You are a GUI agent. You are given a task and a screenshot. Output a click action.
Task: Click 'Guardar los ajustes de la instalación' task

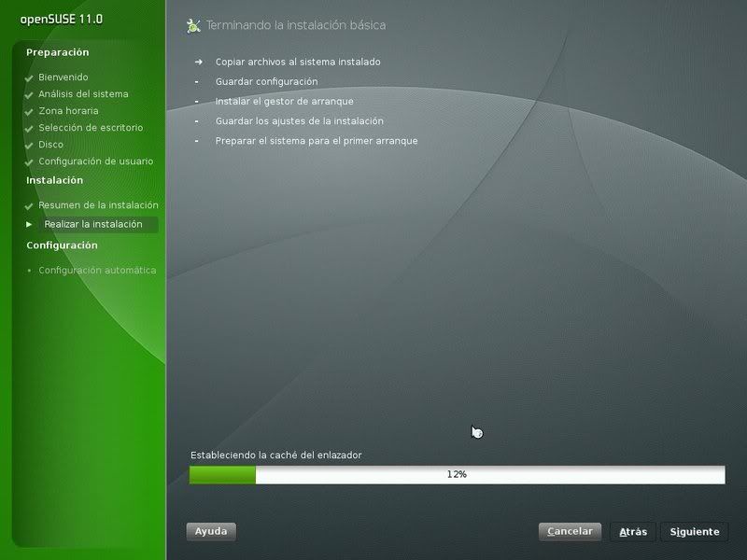pos(299,121)
